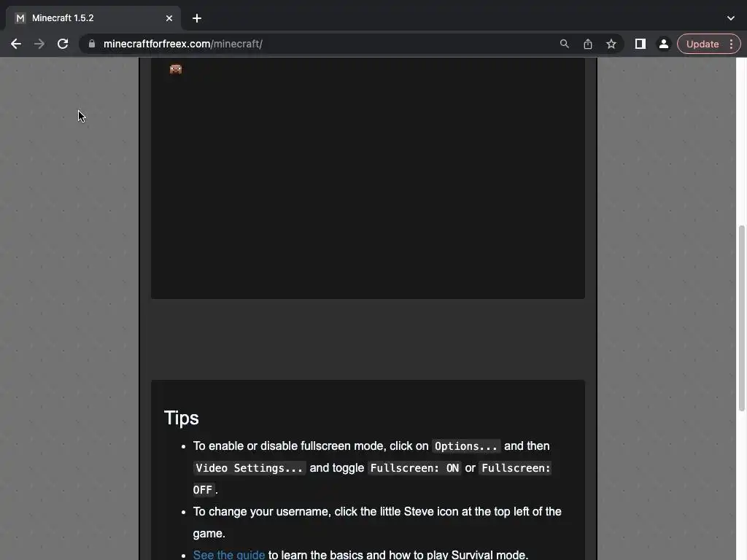Click the page vertical scrollbar thumb
747x560 pixels.
[x=741, y=318]
